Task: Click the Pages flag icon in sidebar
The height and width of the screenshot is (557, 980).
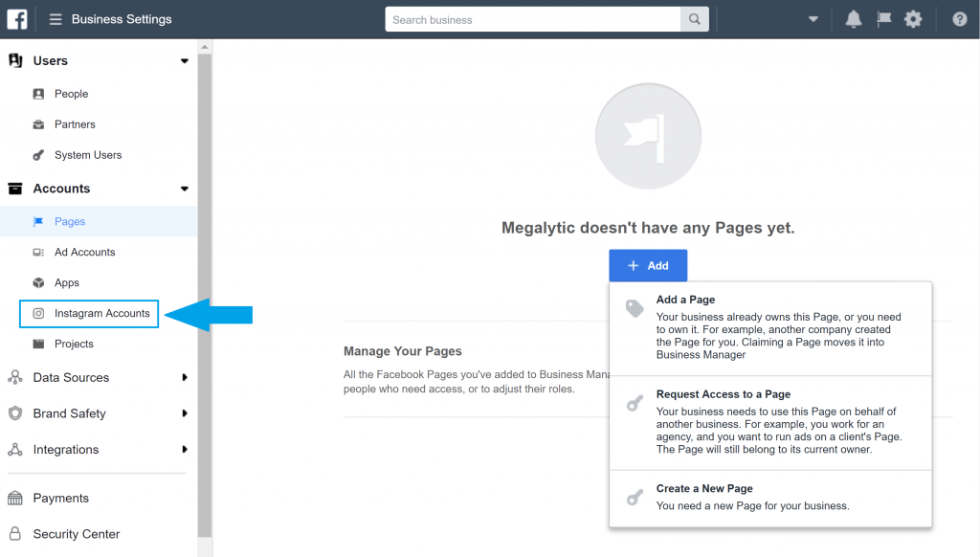Action: (x=38, y=221)
